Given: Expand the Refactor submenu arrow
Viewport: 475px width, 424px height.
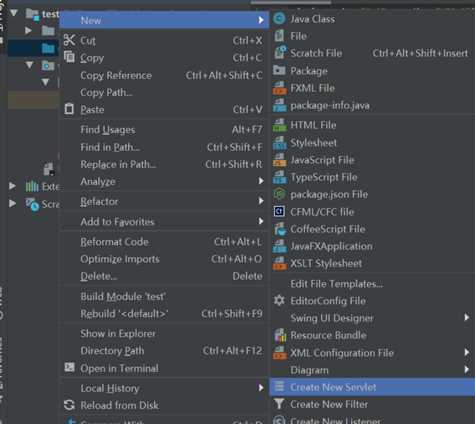Looking at the screenshot, I should click(261, 201).
